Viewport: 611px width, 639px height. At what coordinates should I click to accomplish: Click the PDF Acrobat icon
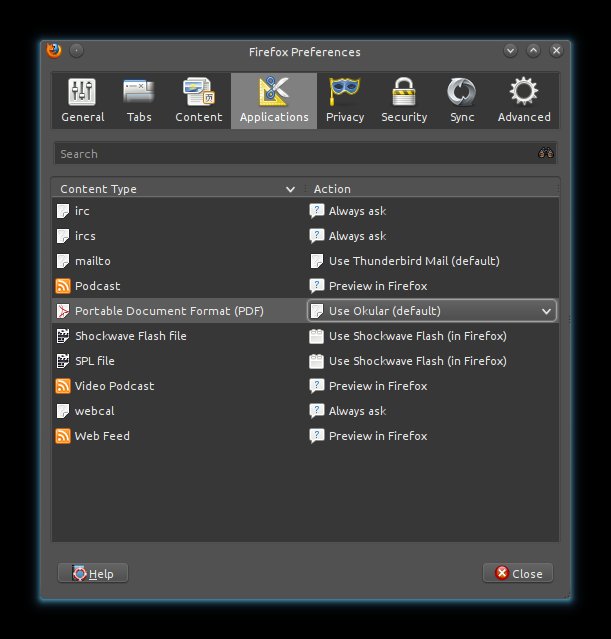point(63,311)
